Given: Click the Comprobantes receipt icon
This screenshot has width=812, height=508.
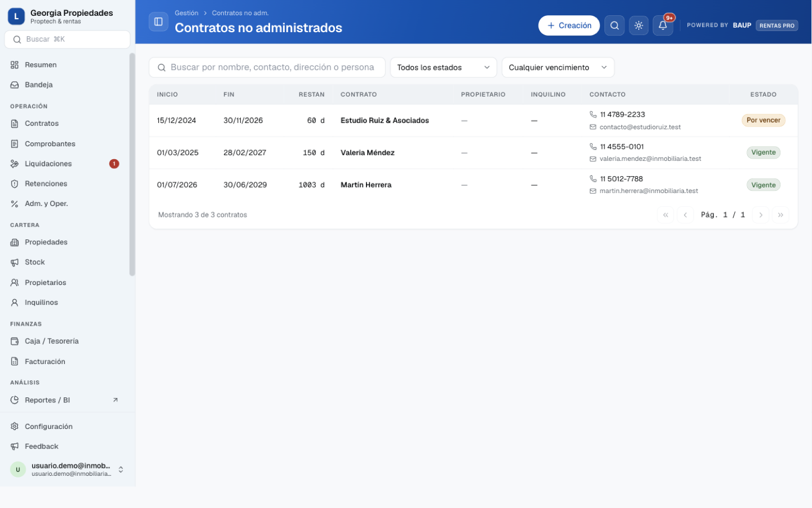Looking at the screenshot, I should pyautogui.click(x=15, y=144).
